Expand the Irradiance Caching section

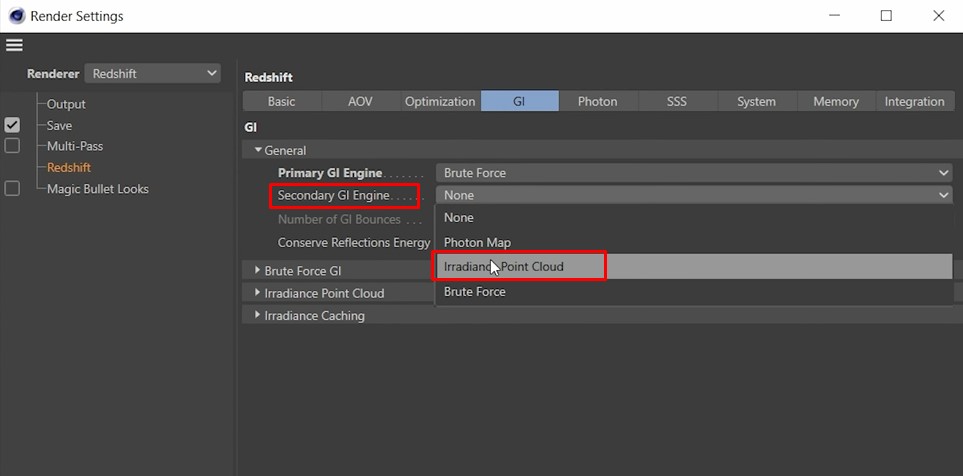257,315
